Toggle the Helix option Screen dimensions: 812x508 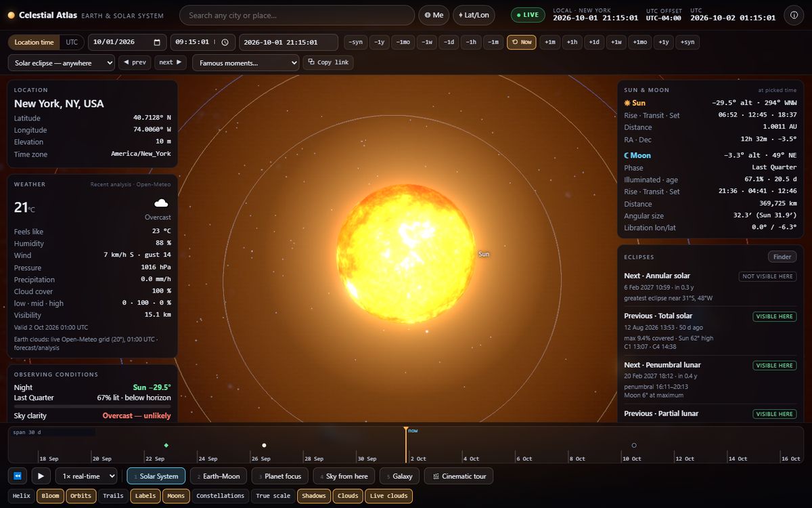pyautogui.click(x=22, y=496)
